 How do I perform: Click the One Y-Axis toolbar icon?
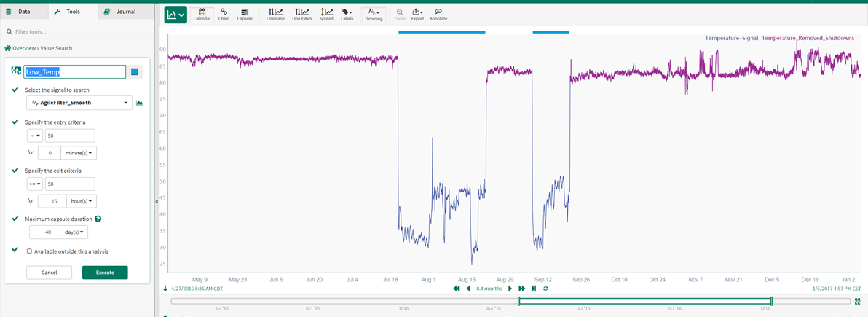coord(301,14)
